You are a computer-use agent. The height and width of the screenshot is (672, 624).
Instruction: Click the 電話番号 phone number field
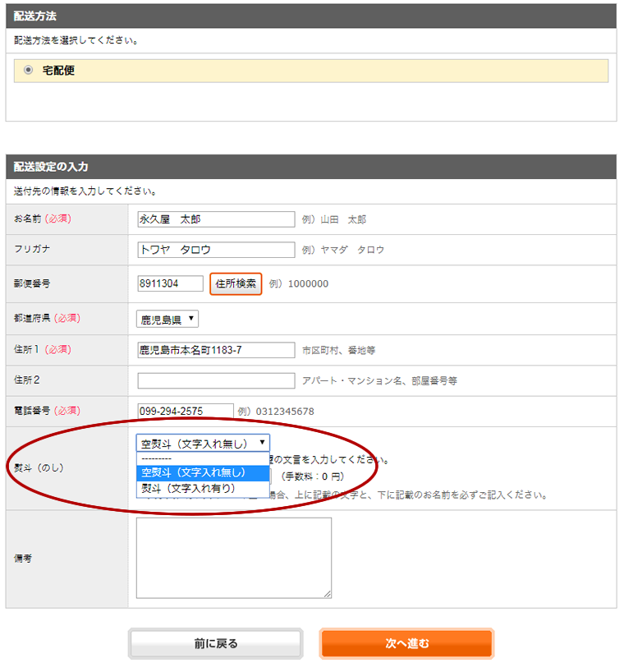click(186, 411)
